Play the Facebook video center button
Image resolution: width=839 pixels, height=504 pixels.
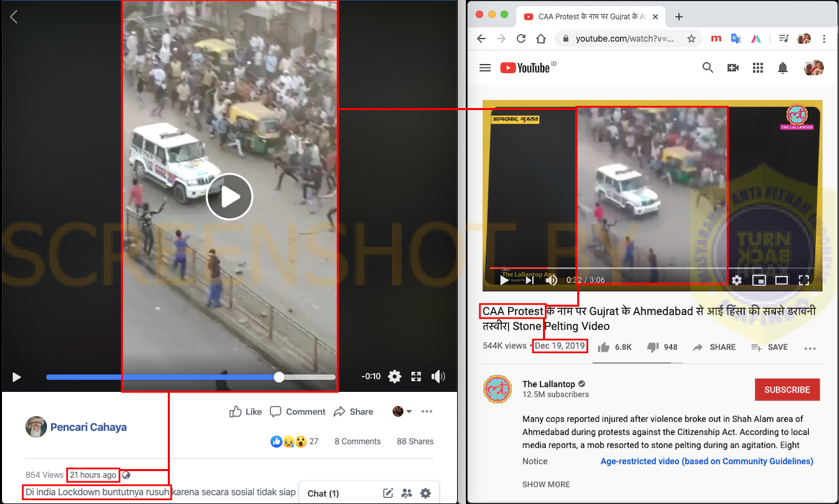[x=230, y=197]
